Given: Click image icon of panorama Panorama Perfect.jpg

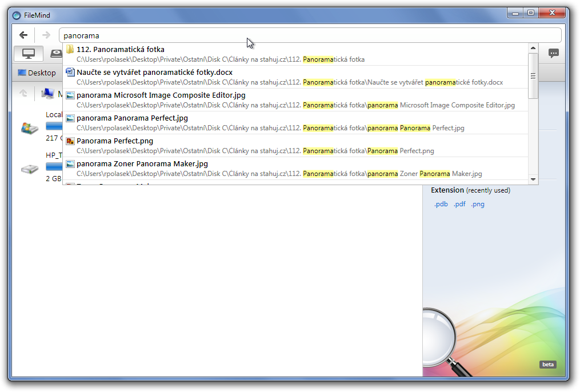Looking at the screenshot, I should 70,118.
